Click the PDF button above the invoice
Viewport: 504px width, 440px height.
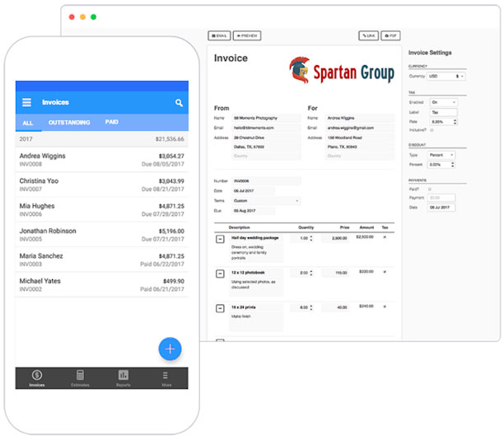click(x=390, y=35)
